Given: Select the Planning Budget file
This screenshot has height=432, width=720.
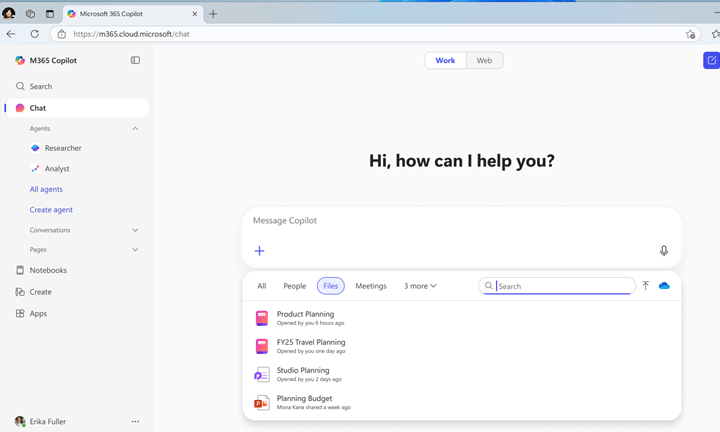Looking at the screenshot, I should click(x=461, y=402).
